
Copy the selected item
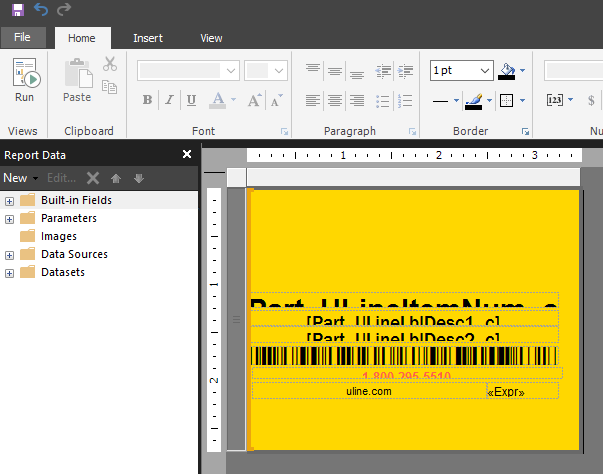110,87
